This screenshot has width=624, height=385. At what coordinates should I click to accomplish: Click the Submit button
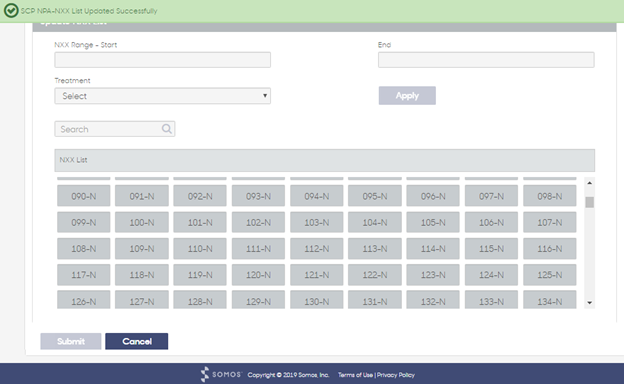pos(71,341)
